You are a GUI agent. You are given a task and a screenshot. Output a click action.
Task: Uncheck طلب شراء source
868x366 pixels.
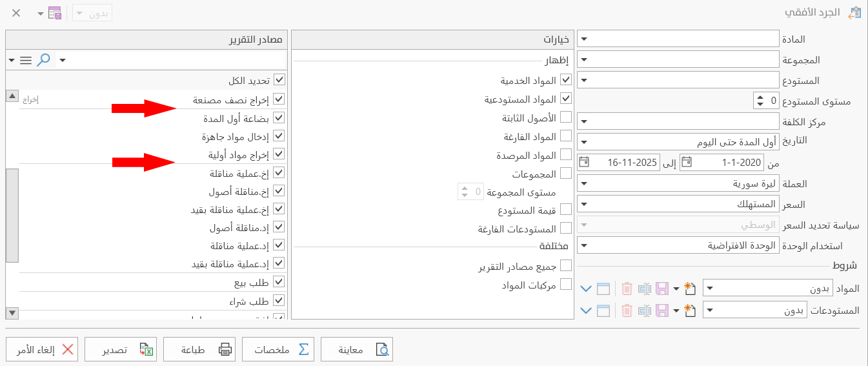point(279,301)
